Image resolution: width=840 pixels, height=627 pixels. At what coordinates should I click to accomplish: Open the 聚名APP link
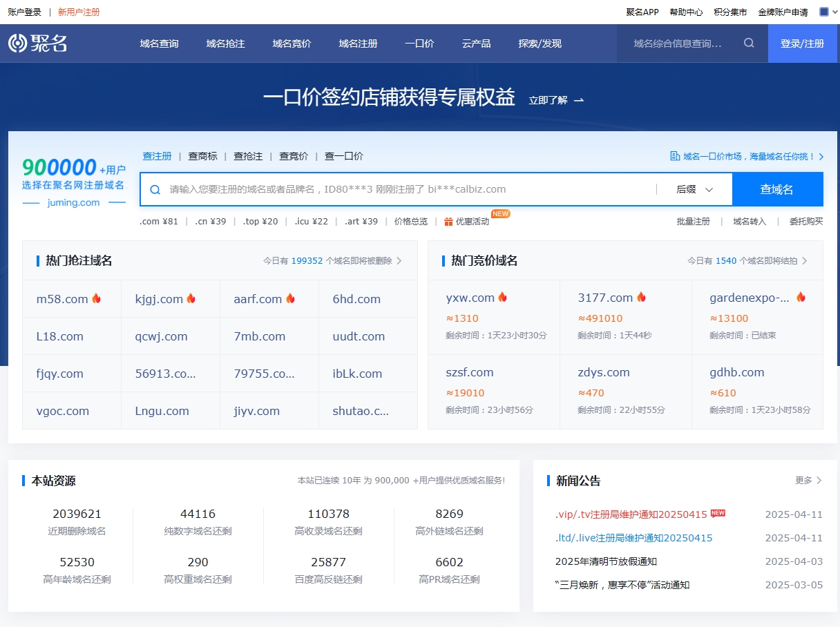[x=642, y=12]
